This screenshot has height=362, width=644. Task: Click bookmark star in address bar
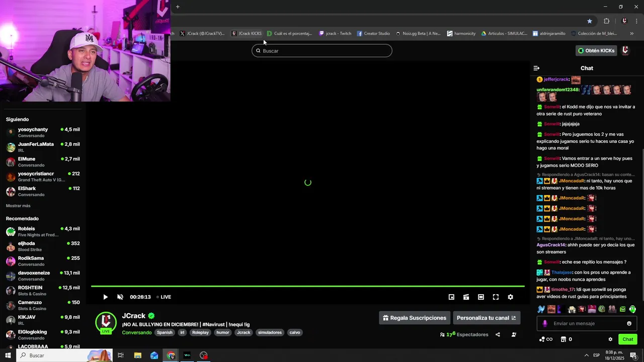pyautogui.click(x=590, y=21)
